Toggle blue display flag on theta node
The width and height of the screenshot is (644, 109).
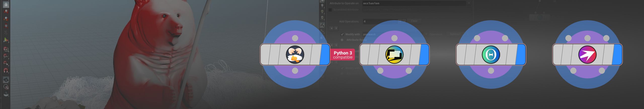[x=521, y=54]
